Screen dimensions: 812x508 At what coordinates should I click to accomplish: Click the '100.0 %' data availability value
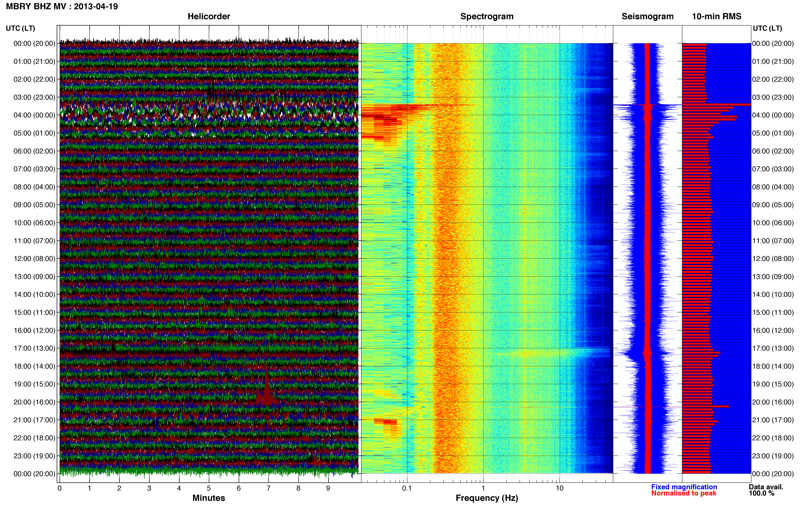point(761,493)
